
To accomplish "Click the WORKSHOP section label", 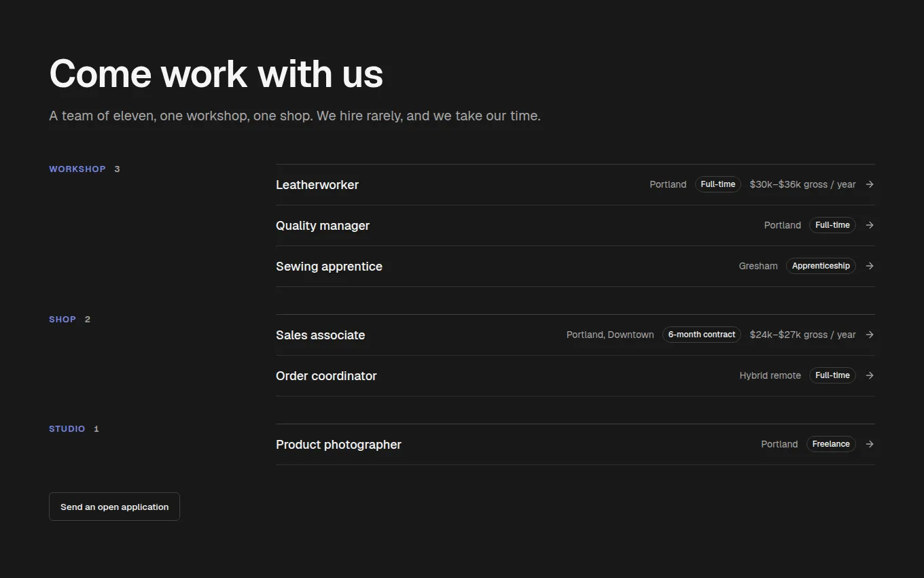I will [77, 169].
